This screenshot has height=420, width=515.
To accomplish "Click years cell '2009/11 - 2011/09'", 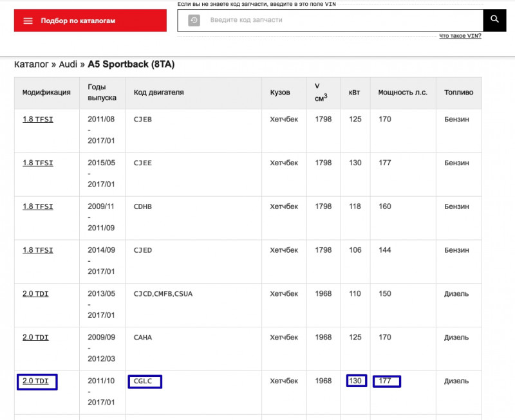I will click(x=101, y=217).
